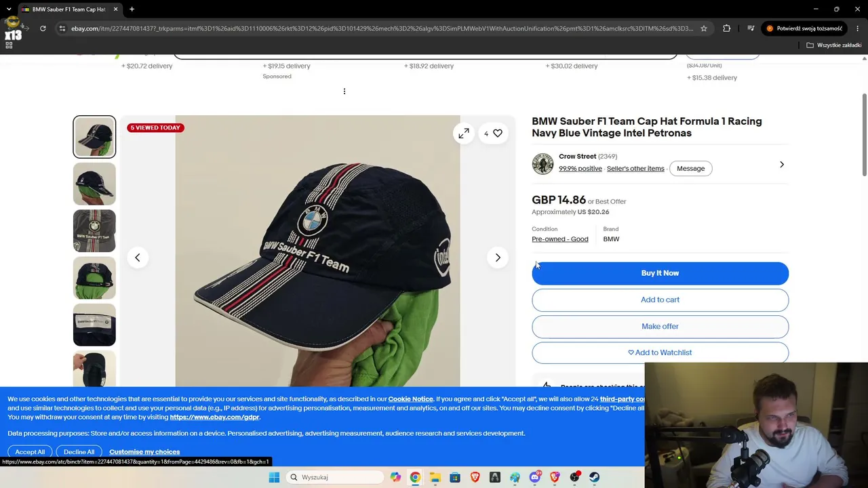Open the media control icon in Chrome toolbar
This screenshot has height=488, width=868.
coord(751,28)
